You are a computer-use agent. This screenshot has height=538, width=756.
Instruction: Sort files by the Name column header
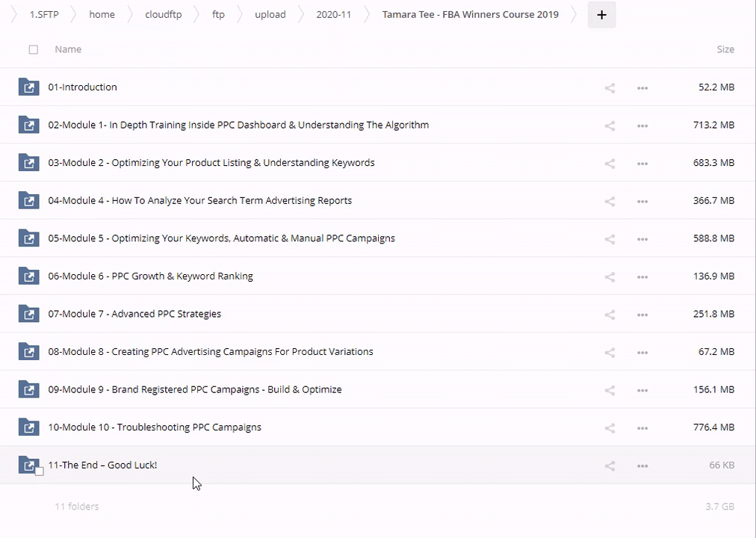pyautogui.click(x=68, y=49)
